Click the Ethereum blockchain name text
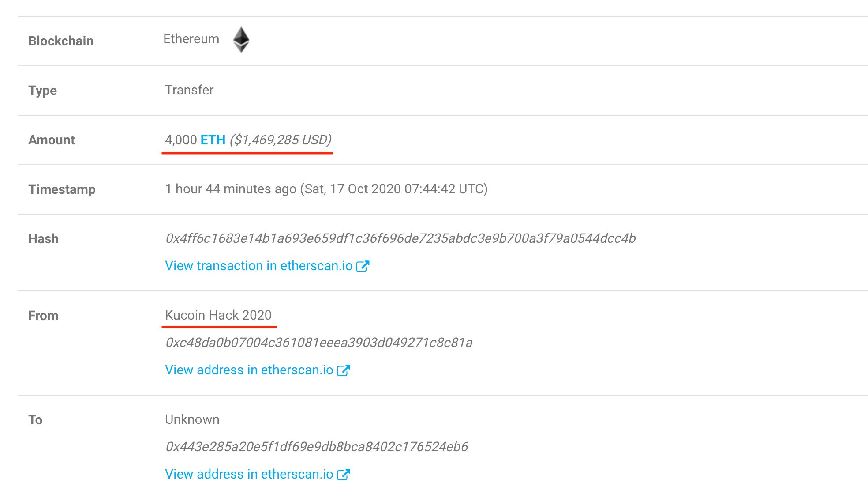 pos(191,39)
